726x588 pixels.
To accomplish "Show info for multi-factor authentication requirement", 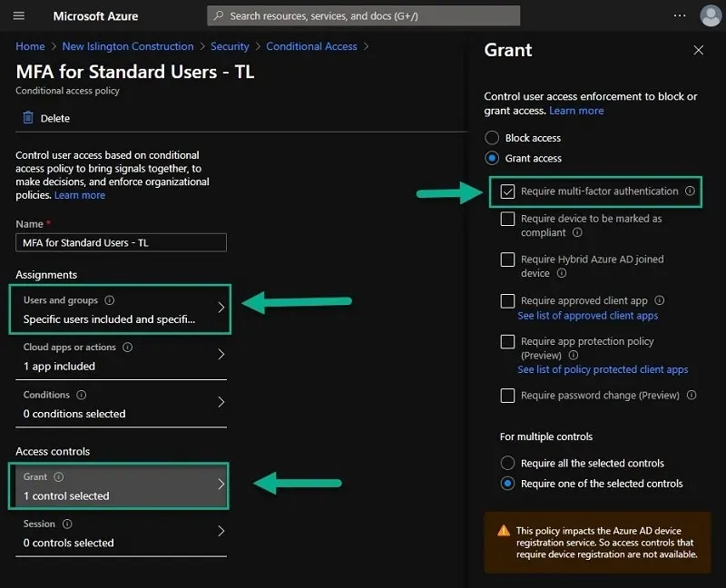I will pos(690,191).
